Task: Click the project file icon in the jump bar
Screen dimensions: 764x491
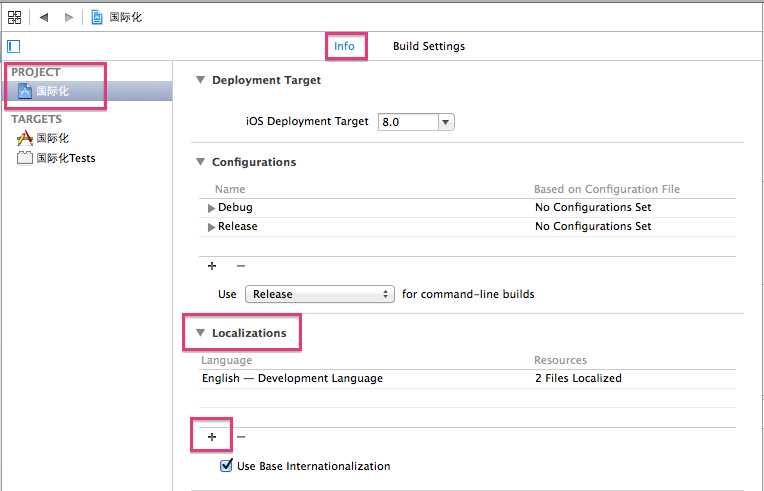Action: 97,18
